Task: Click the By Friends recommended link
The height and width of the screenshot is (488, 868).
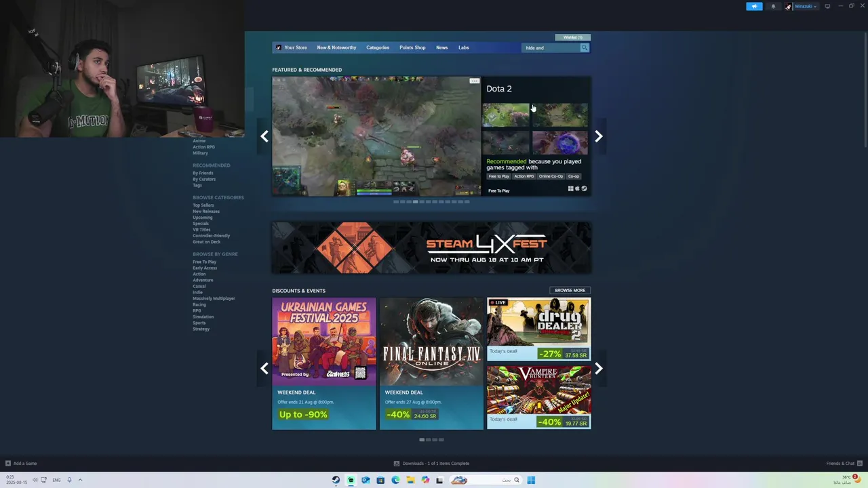Action: point(203,173)
